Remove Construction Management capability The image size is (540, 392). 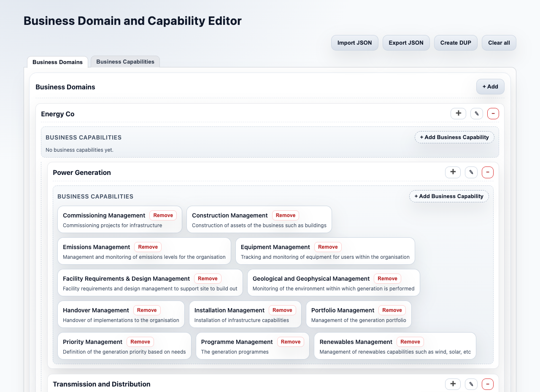tap(286, 215)
